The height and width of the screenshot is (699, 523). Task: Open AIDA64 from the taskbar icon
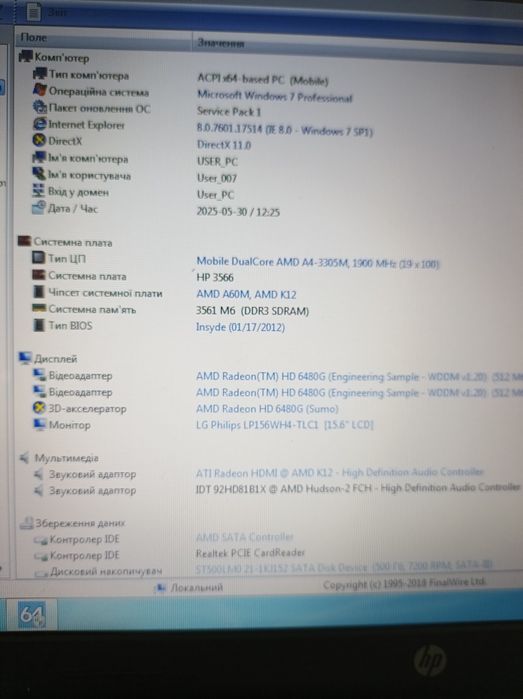(x=32, y=614)
